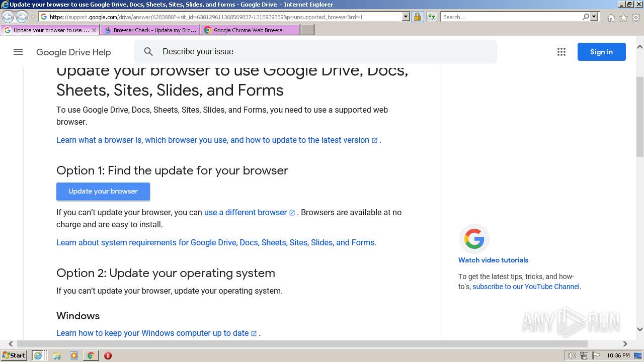The height and width of the screenshot is (362, 644).
Task: Click the volume speaker tray icon
Action: (572, 355)
